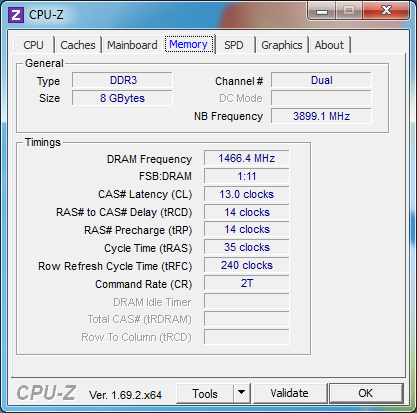417x413 pixels.
Task: Click the CAS# Latency (CL) label
Action: [x=145, y=194]
